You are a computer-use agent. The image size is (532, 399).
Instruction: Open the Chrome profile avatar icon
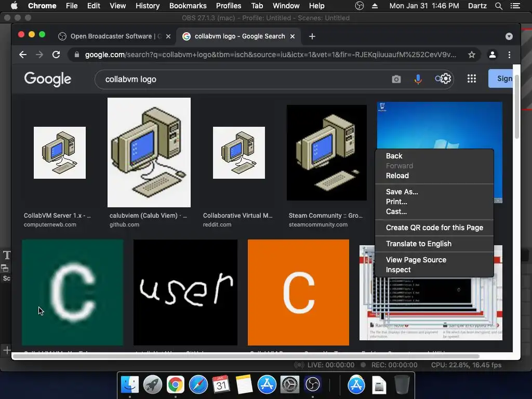click(493, 55)
